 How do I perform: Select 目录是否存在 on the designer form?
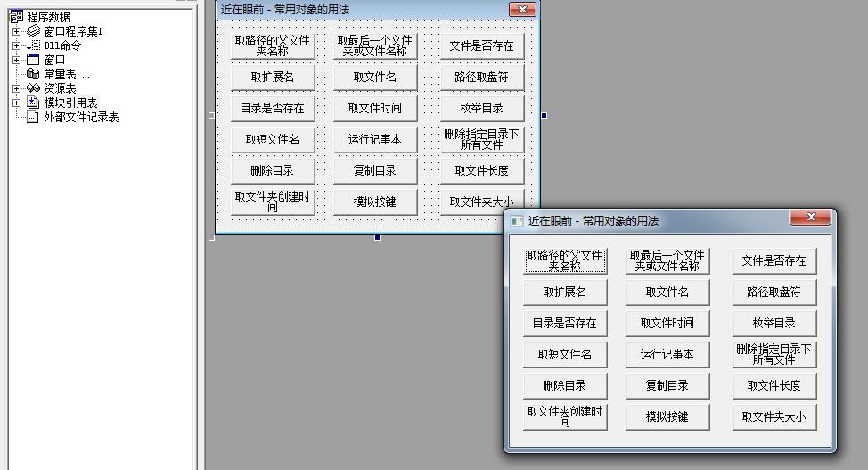[x=273, y=108]
